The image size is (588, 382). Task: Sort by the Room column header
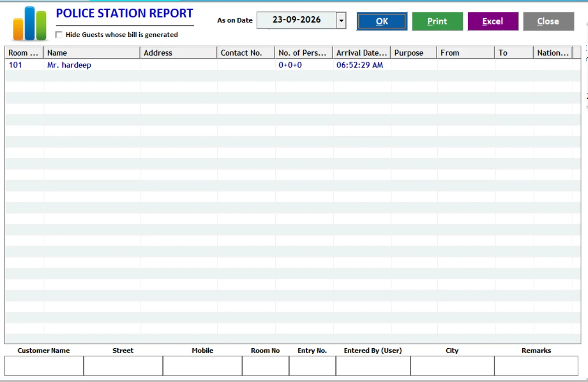[x=24, y=53]
